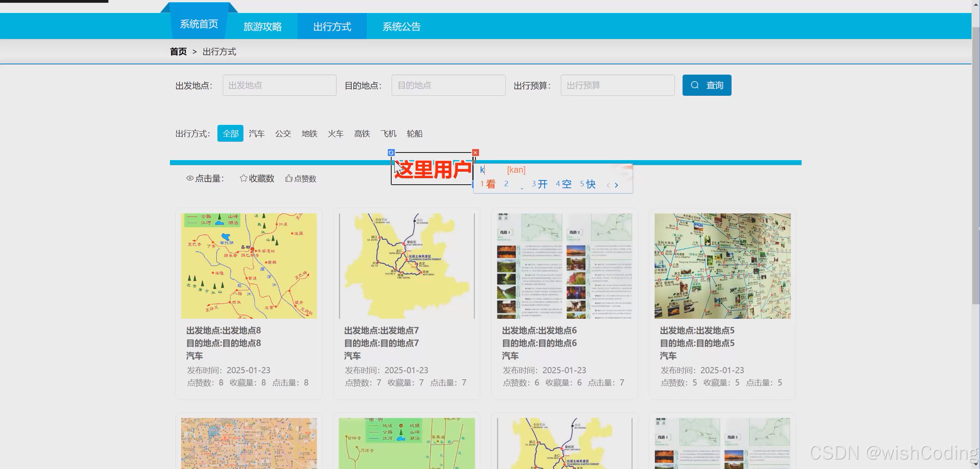
Task: Focus the 目的地点 input field
Action: 448,85
